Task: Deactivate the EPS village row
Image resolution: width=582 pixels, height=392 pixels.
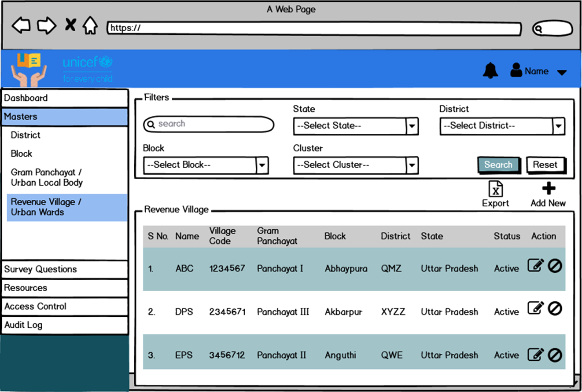Action: coord(555,355)
